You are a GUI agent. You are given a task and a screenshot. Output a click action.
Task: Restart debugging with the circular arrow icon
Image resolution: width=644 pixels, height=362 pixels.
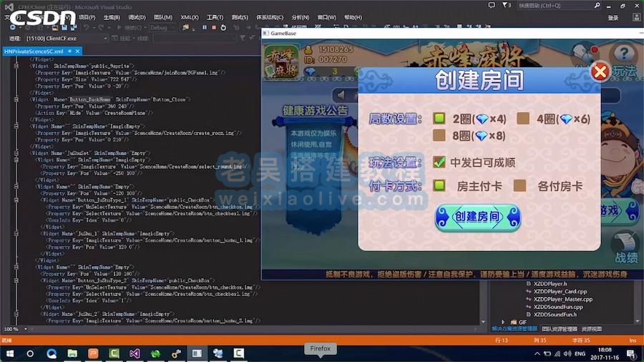[x=223, y=27]
